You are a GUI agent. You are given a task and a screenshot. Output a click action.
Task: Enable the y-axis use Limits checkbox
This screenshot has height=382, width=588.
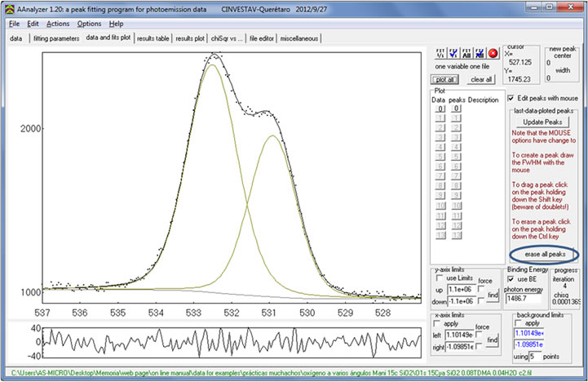440,278
